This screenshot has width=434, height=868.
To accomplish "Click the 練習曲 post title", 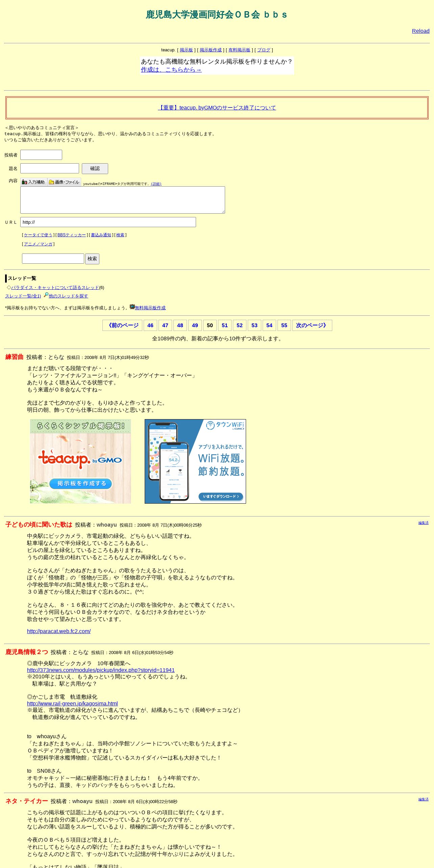I will pos(15,357).
